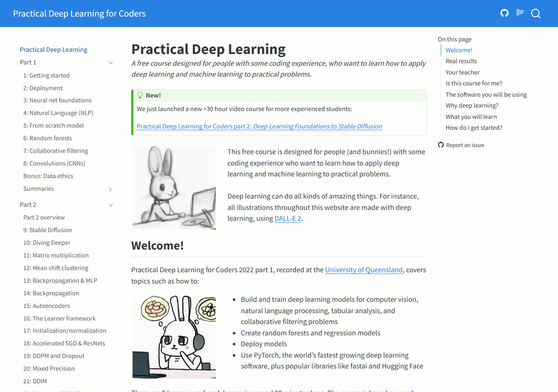558x392 pixels.
Task: Open lesson 6: Random forests
Action: (x=48, y=138)
